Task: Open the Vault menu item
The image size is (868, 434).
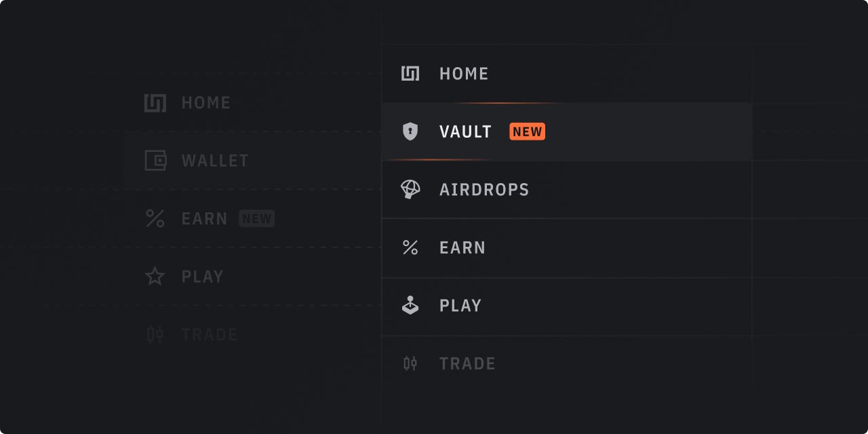Action: (466, 132)
